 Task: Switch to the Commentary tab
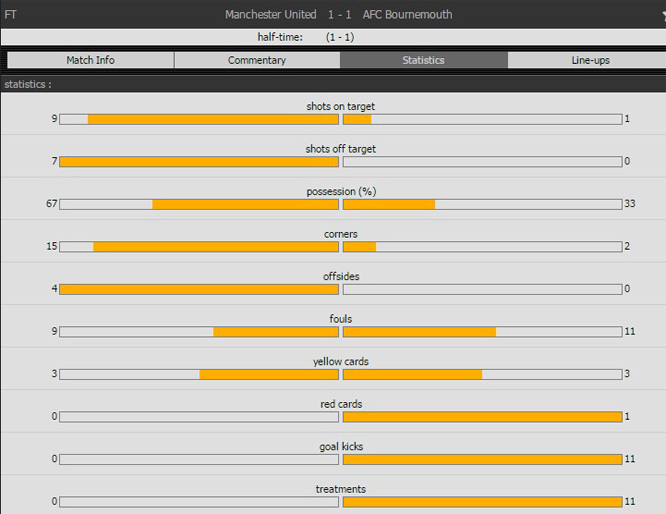(257, 60)
